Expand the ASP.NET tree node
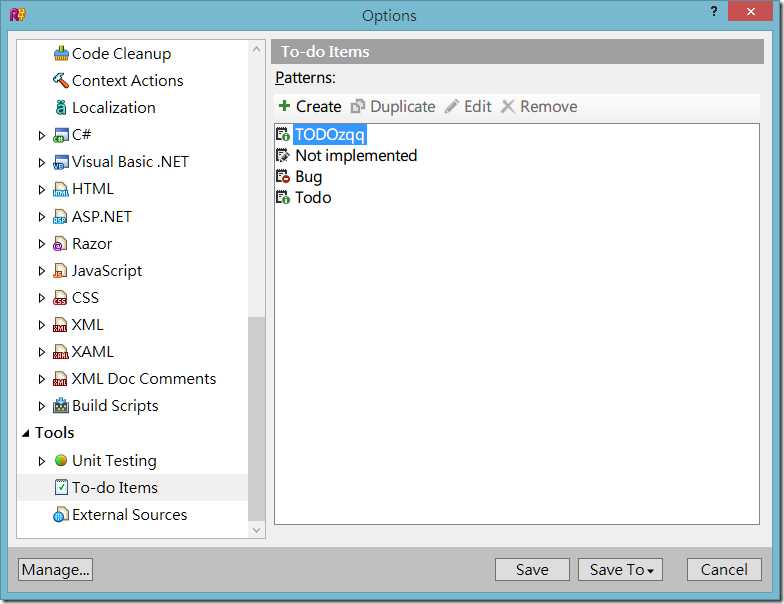The width and height of the screenshot is (784, 604). 42,216
